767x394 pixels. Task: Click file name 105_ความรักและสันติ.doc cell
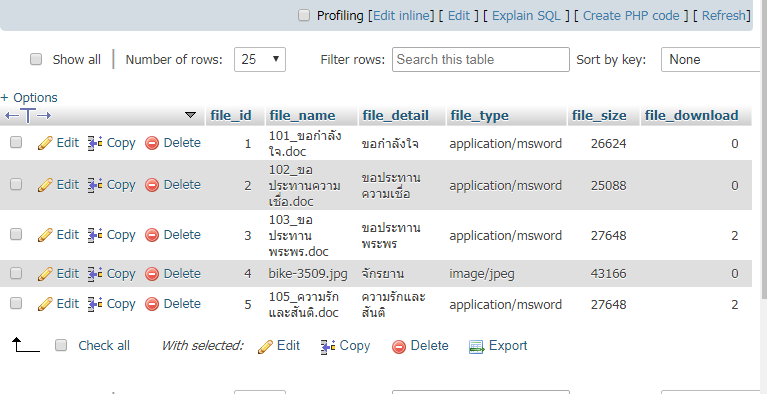click(x=304, y=304)
